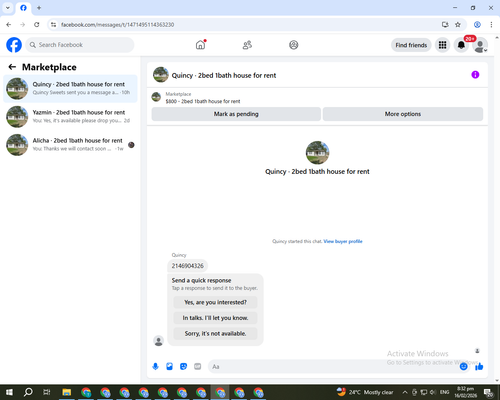Click the attach photo icon
Image resolution: width=500 pixels, height=400 pixels.
[169, 367]
